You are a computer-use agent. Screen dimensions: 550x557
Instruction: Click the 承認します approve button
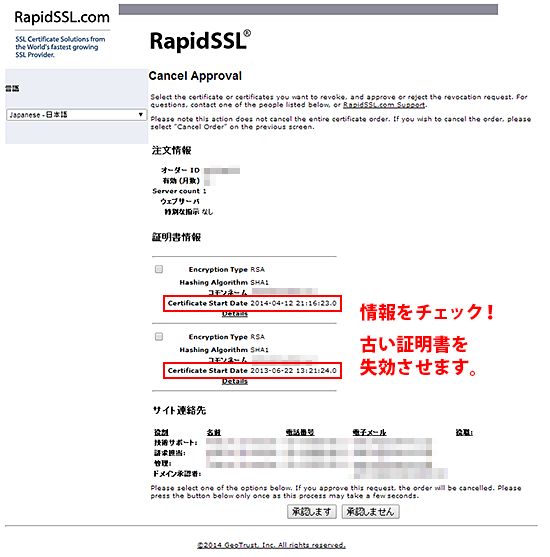(x=312, y=512)
